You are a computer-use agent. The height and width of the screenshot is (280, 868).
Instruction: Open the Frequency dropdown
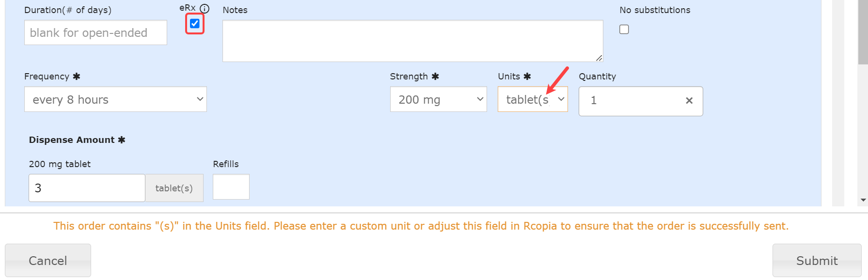click(x=115, y=99)
